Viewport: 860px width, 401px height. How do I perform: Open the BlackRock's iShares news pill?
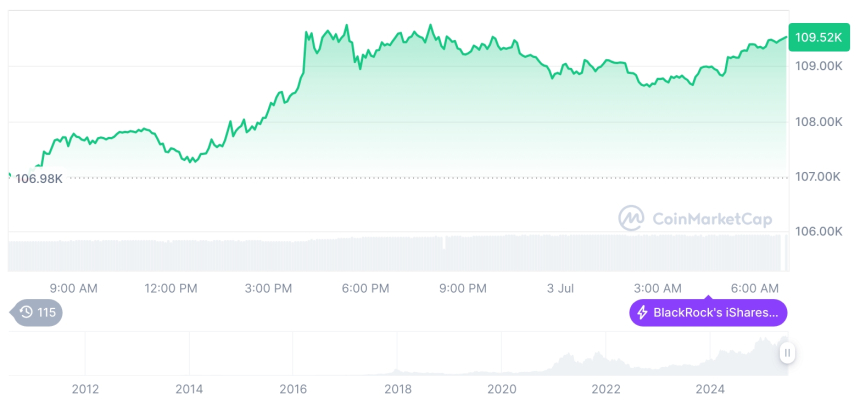point(708,313)
